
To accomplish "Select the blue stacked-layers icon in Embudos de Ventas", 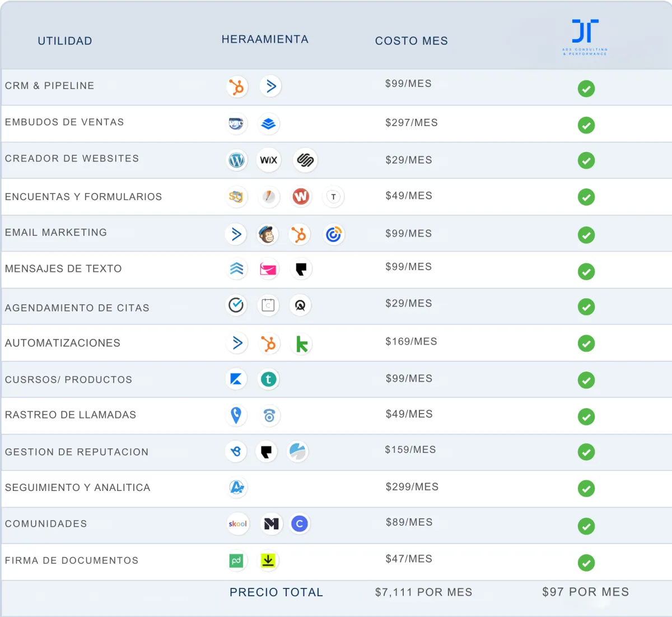I will click(x=269, y=124).
